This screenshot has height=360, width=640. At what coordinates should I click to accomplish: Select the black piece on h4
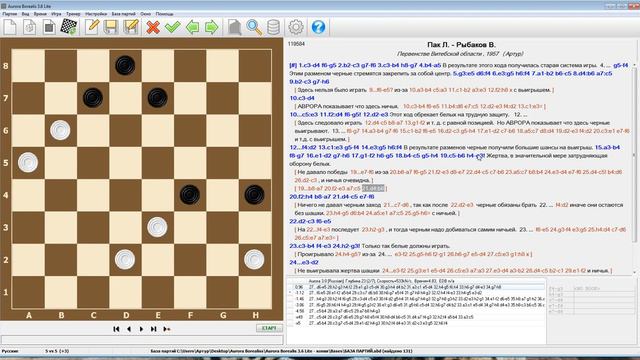pyautogui.click(x=254, y=195)
